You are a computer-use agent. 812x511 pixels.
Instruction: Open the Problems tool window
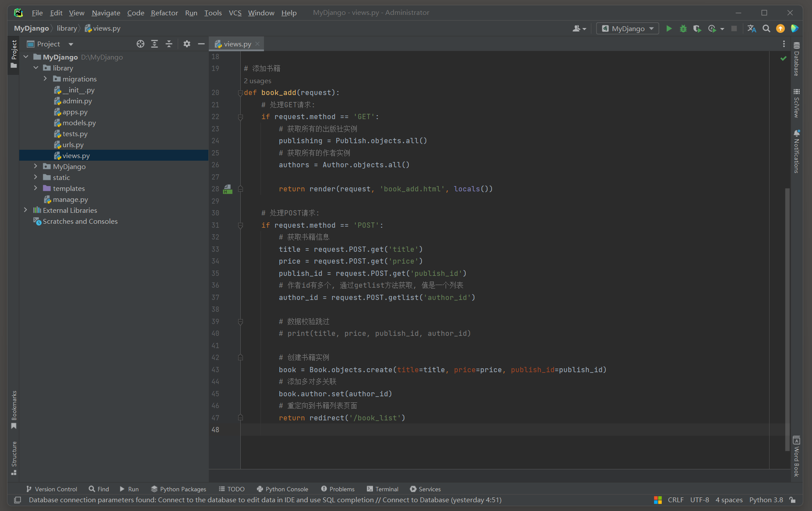pyautogui.click(x=337, y=489)
